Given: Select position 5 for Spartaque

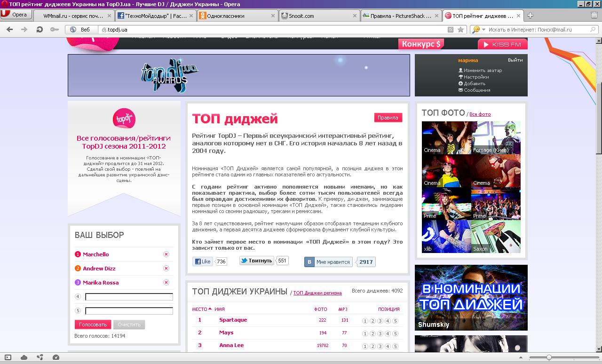Looking at the screenshot, I should coord(395,321).
